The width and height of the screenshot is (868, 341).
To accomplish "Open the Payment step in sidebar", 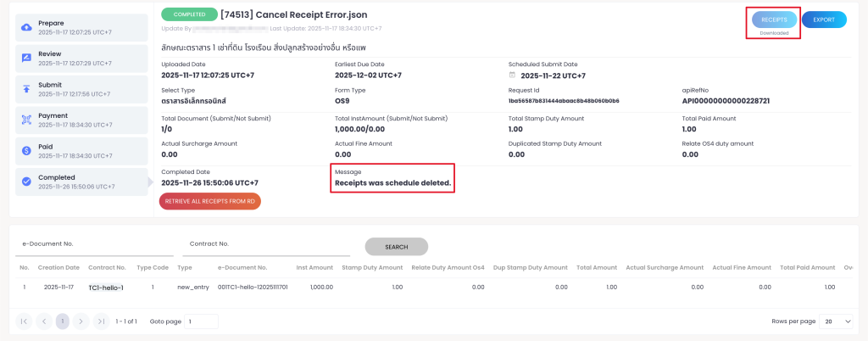I will [x=81, y=120].
